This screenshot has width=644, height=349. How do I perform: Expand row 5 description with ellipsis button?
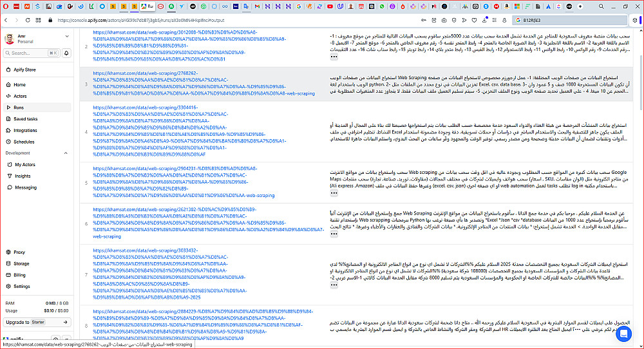334,193
